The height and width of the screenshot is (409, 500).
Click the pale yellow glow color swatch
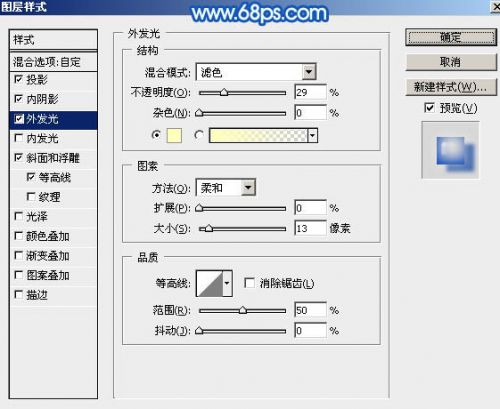tap(174, 135)
